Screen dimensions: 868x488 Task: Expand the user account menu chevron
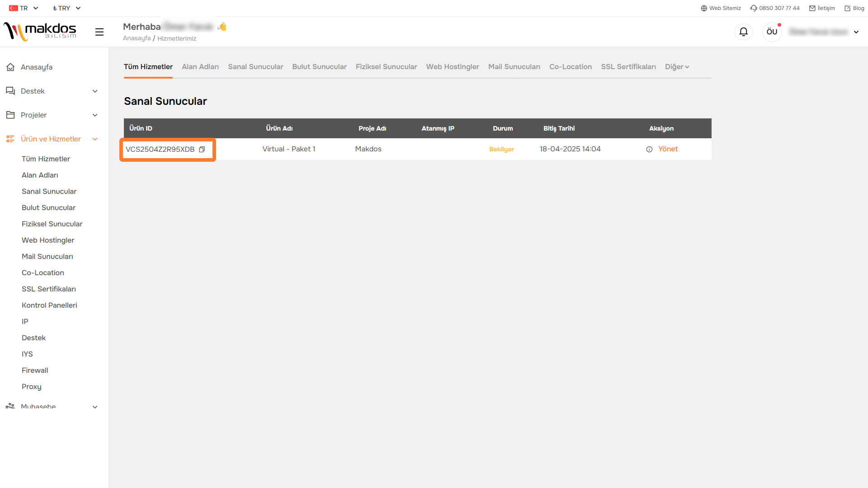coord(856,32)
